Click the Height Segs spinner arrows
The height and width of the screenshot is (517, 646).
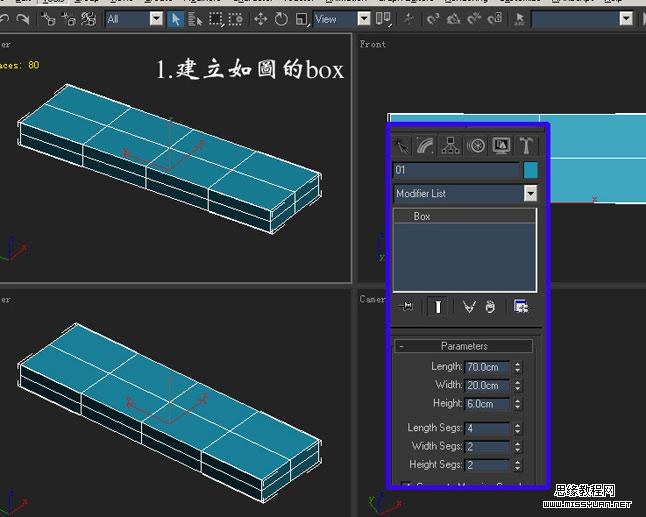click(517, 465)
